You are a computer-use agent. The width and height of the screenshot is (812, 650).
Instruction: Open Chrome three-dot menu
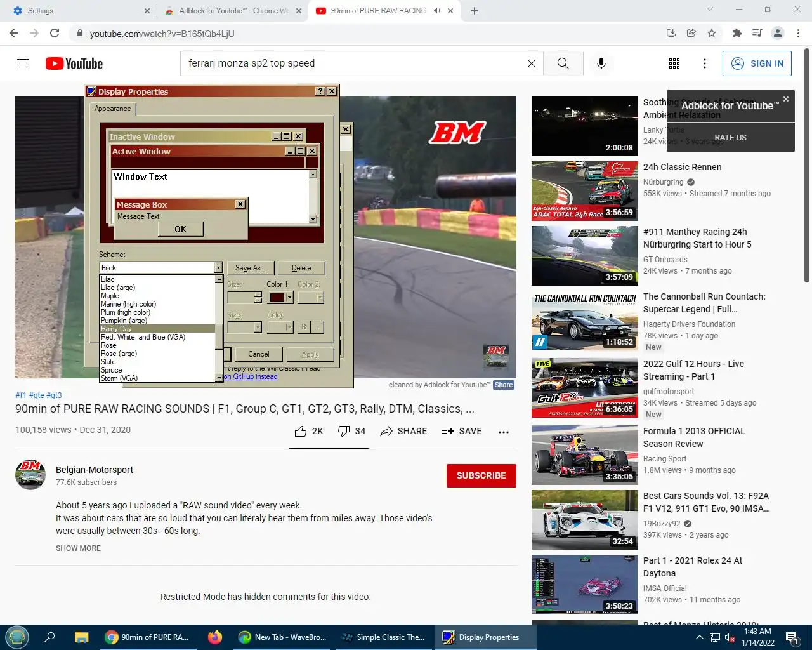[x=799, y=33]
